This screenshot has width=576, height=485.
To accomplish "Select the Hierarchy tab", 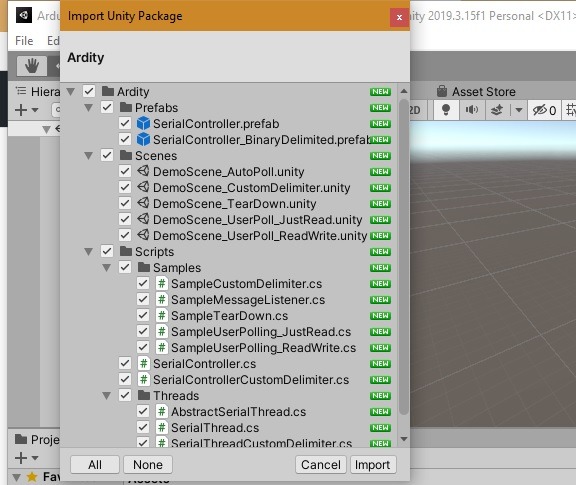I will (37, 91).
